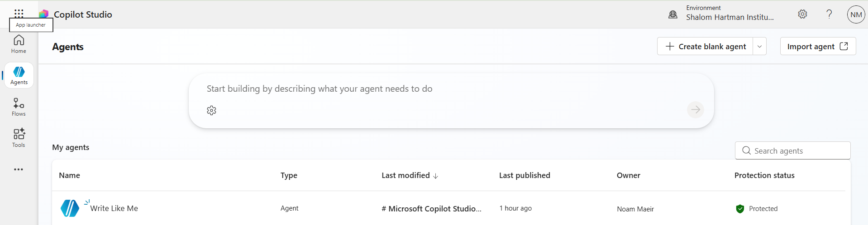
Task: Expand the Create blank agent dropdown arrow
Action: [759, 46]
